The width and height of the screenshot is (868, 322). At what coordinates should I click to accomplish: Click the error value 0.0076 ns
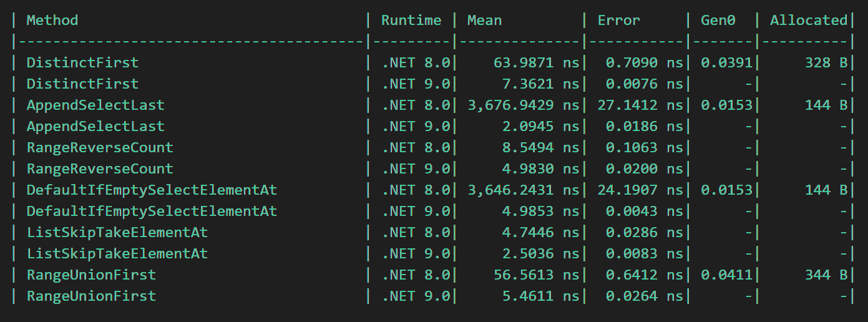645,84
